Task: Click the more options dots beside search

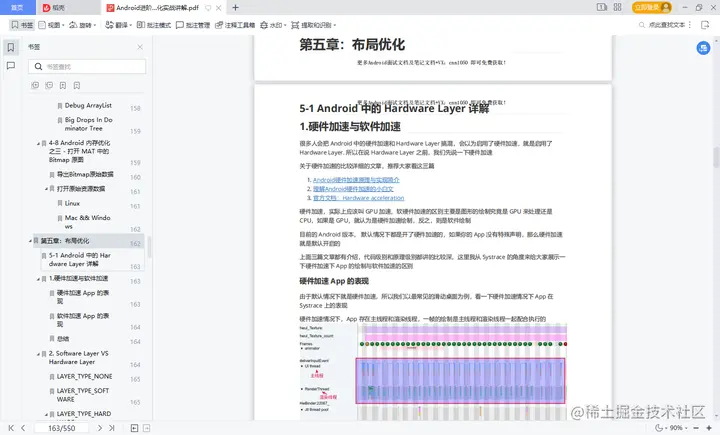Action: point(690,25)
